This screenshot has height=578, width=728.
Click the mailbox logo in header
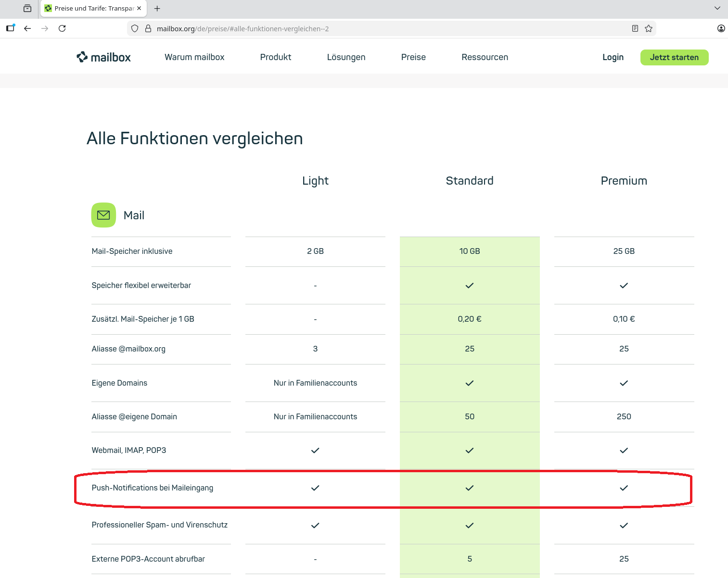(103, 57)
